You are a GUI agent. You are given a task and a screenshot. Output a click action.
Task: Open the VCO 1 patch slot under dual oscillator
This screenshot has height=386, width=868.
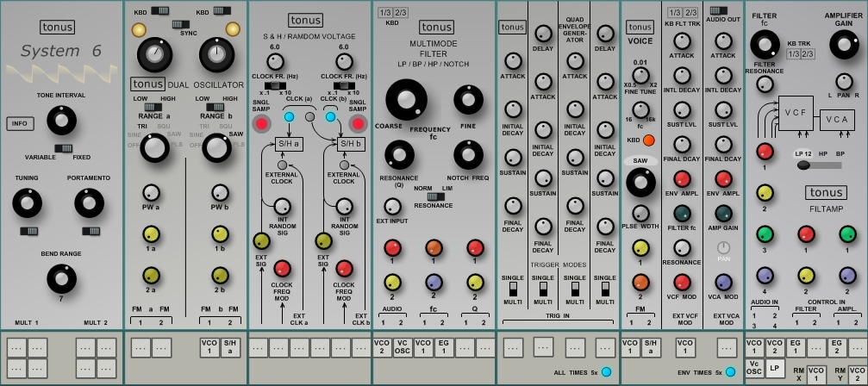click(209, 346)
